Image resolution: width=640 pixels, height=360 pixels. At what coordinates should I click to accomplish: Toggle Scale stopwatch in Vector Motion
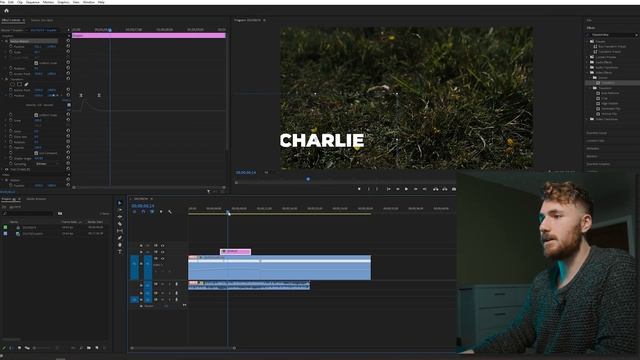11,52
